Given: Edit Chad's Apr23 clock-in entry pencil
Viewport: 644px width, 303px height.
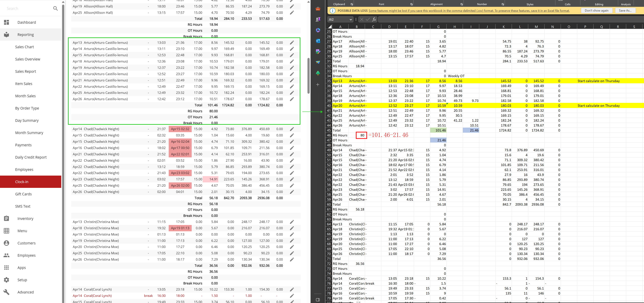Looking at the screenshot, I should (292, 179).
